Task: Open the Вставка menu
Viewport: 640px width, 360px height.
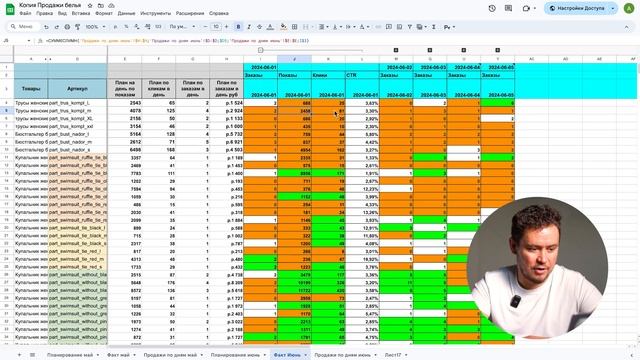Action: coord(80,13)
